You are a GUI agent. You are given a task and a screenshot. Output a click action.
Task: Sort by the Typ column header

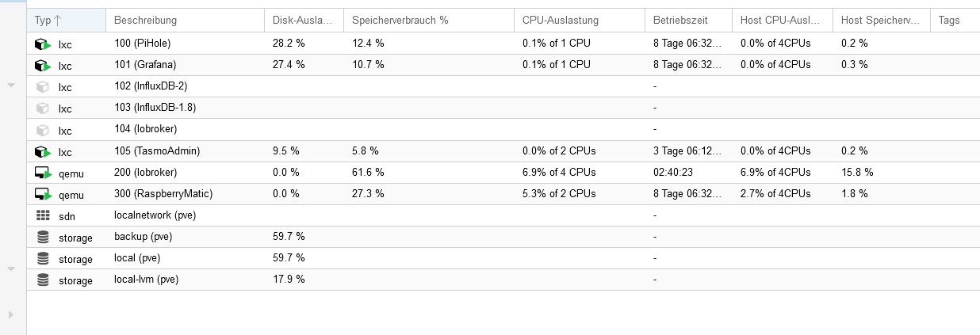pos(48,20)
